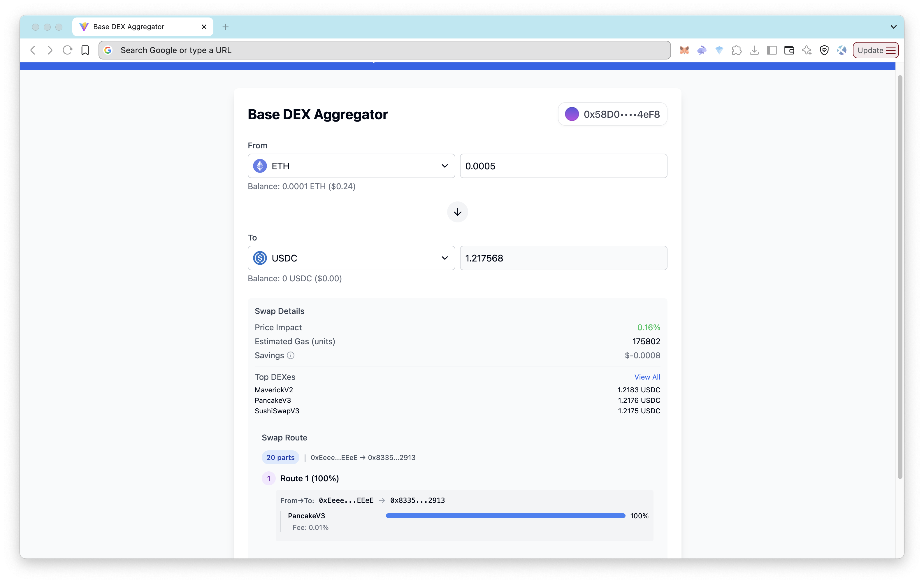Click the Savings value $-0.0008

click(642, 355)
